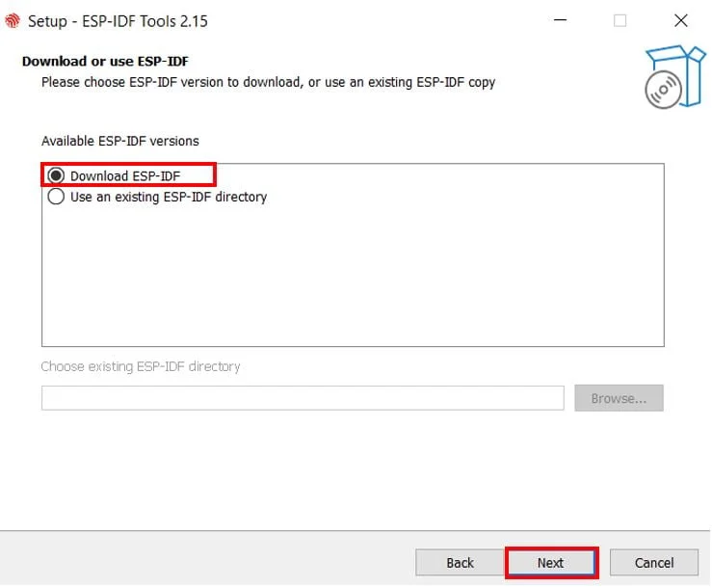This screenshot has height=588, width=712.
Task: Select the Download ESP-IDF radio circle
Action: click(x=56, y=175)
